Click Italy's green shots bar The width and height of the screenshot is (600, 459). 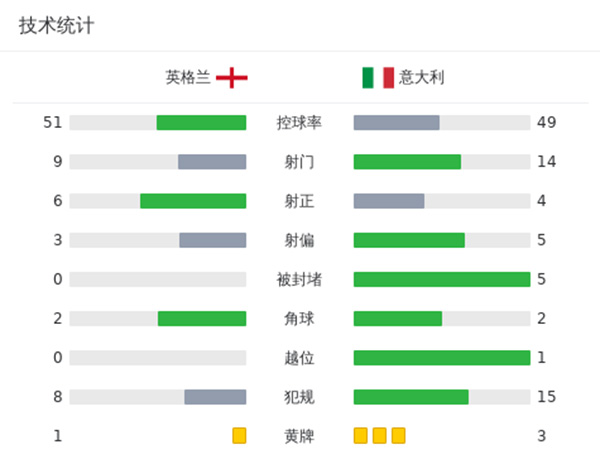pos(407,162)
